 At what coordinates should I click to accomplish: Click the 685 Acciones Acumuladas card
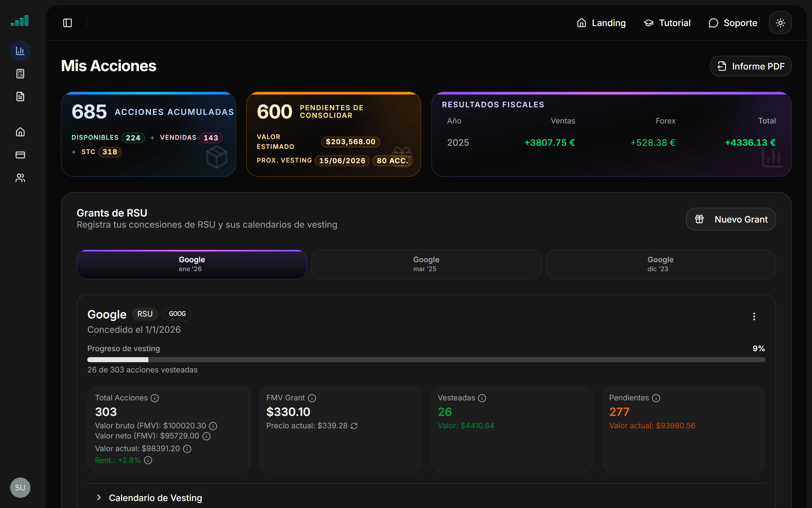click(x=148, y=134)
